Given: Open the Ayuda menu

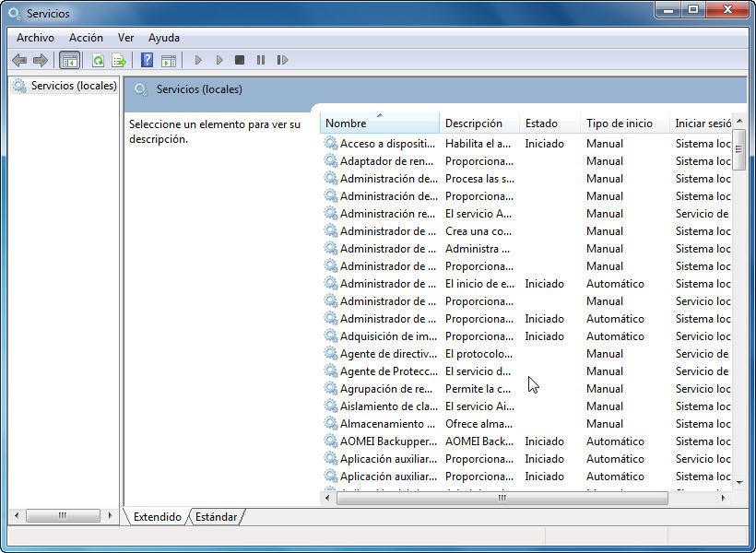Looking at the screenshot, I should [164, 38].
